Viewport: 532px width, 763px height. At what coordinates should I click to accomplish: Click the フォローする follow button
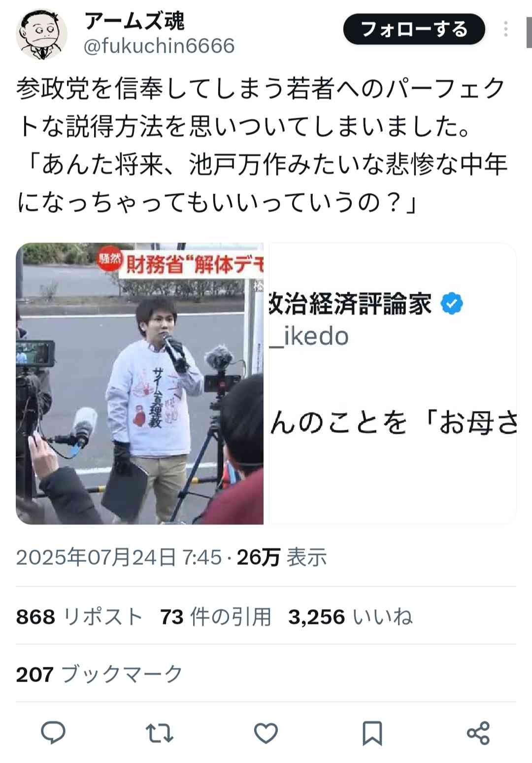pos(414,29)
